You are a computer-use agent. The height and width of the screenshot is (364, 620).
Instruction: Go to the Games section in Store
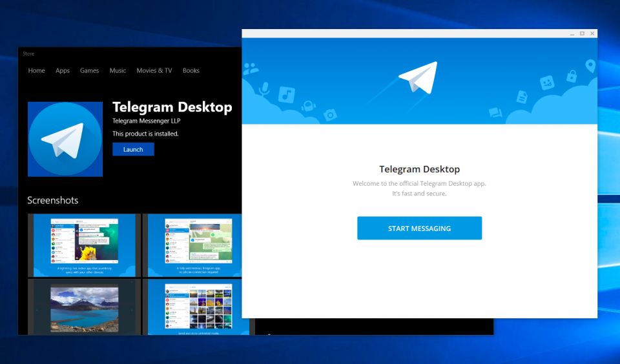89,70
